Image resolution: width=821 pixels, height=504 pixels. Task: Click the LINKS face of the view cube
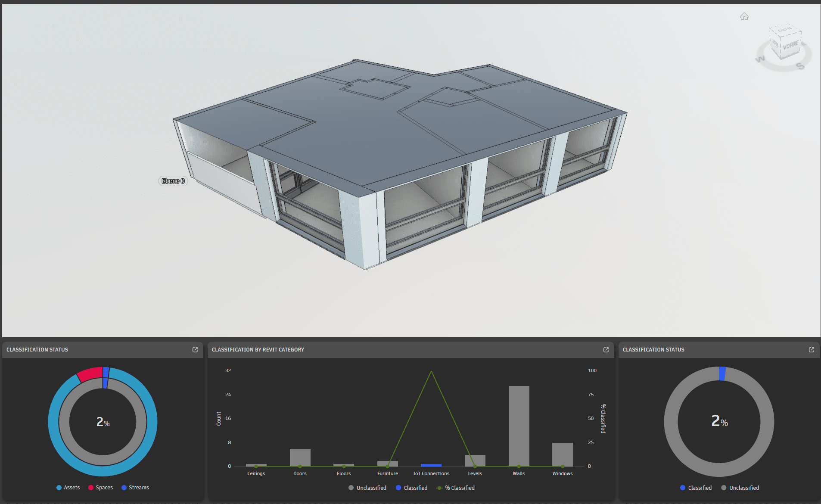point(775,43)
